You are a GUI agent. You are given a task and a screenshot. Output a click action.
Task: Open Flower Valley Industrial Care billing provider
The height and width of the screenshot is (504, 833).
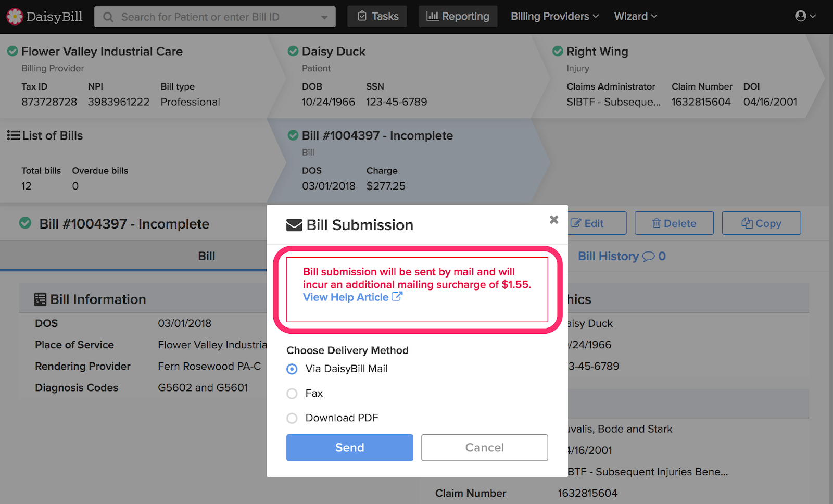[102, 51]
